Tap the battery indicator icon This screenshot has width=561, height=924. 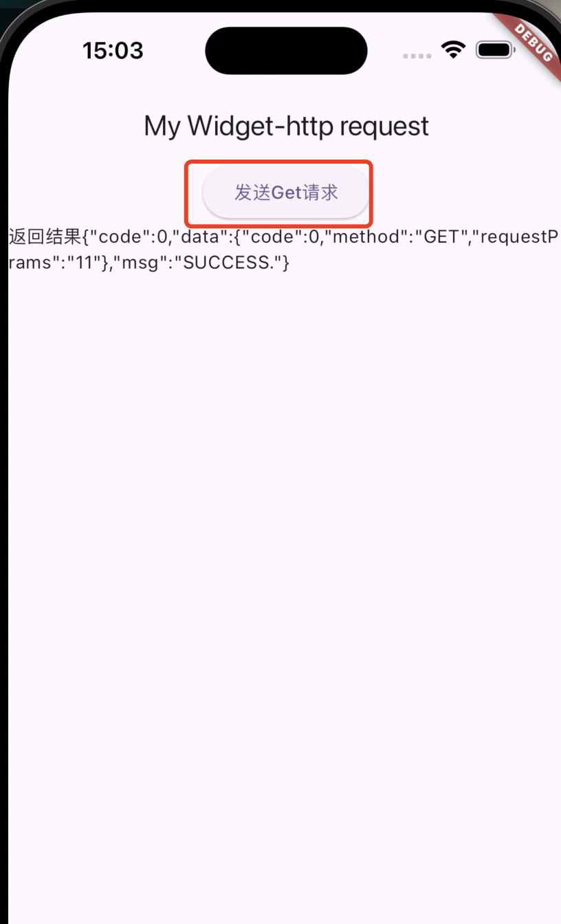[495, 49]
